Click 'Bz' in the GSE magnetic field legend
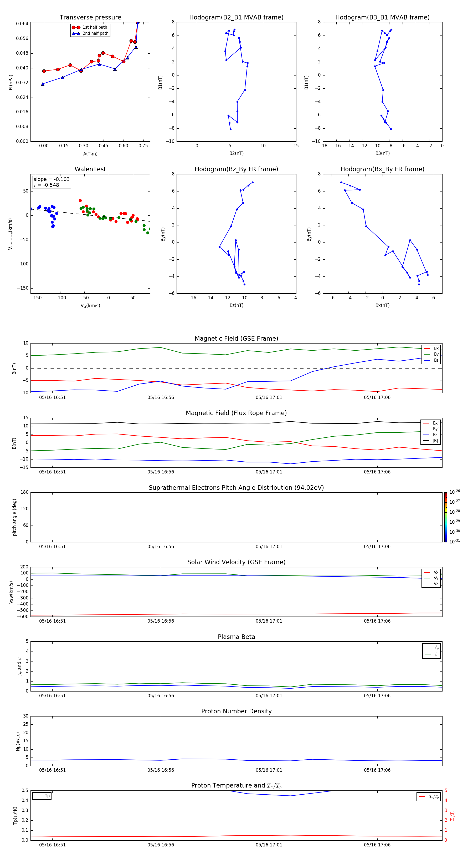The height and width of the screenshot is (868, 473). coord(431,360)
